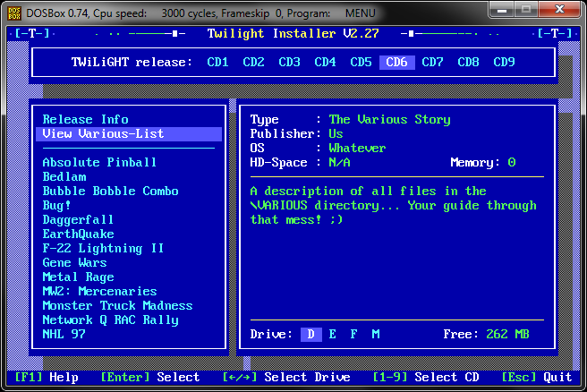Click the 262 MB free space value
587x392 pixels.
tap(507, 335)
